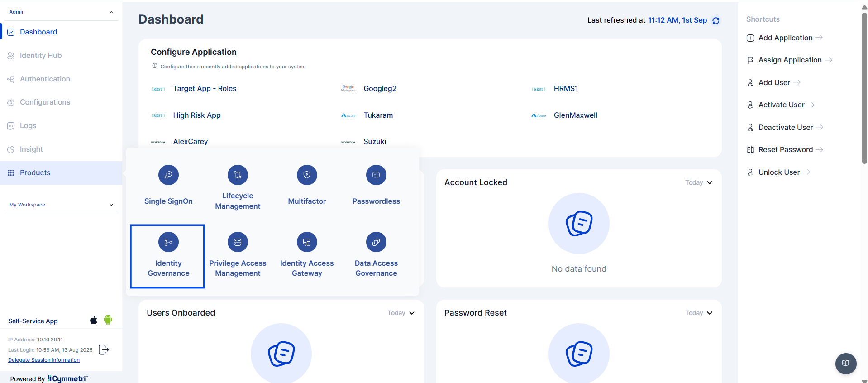Open the Single SignOn product icon

pyautogui.click(x=168, y=175)
